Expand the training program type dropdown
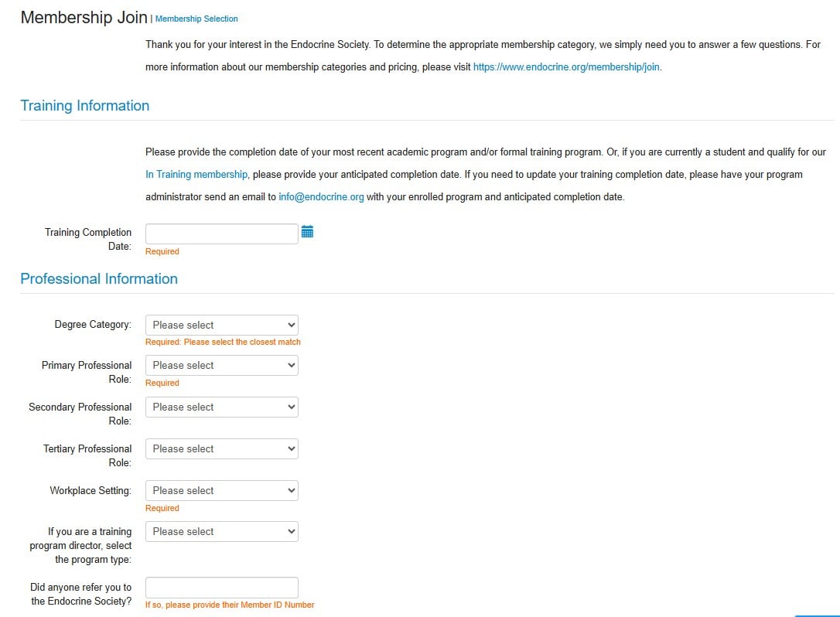 click(x=221, y=531)
